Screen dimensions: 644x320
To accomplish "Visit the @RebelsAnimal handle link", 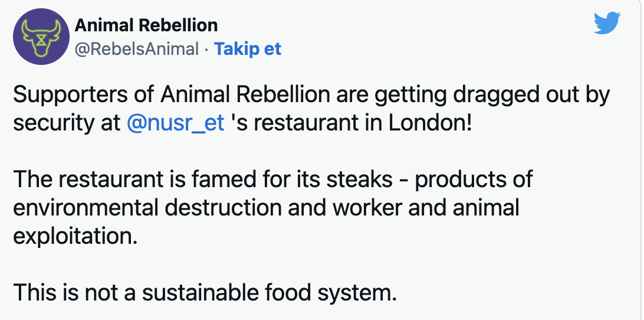I will [x=137, y=48].
